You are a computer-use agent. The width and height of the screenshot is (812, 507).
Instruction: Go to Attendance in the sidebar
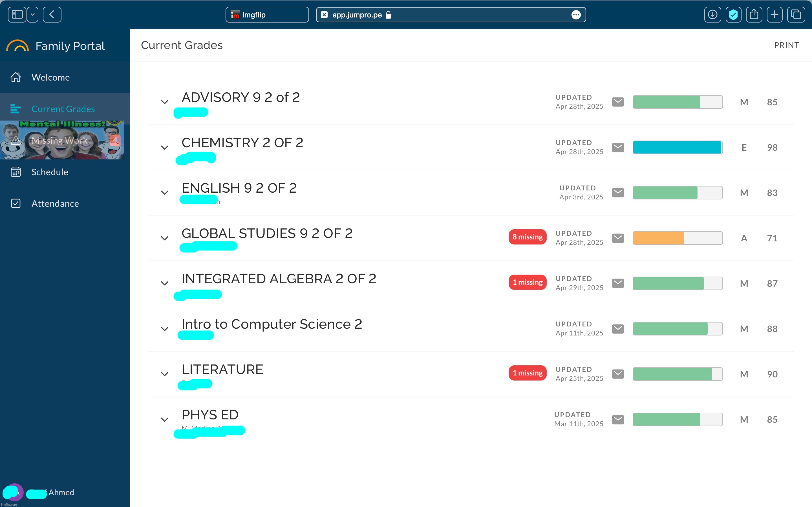coord(55,204)
